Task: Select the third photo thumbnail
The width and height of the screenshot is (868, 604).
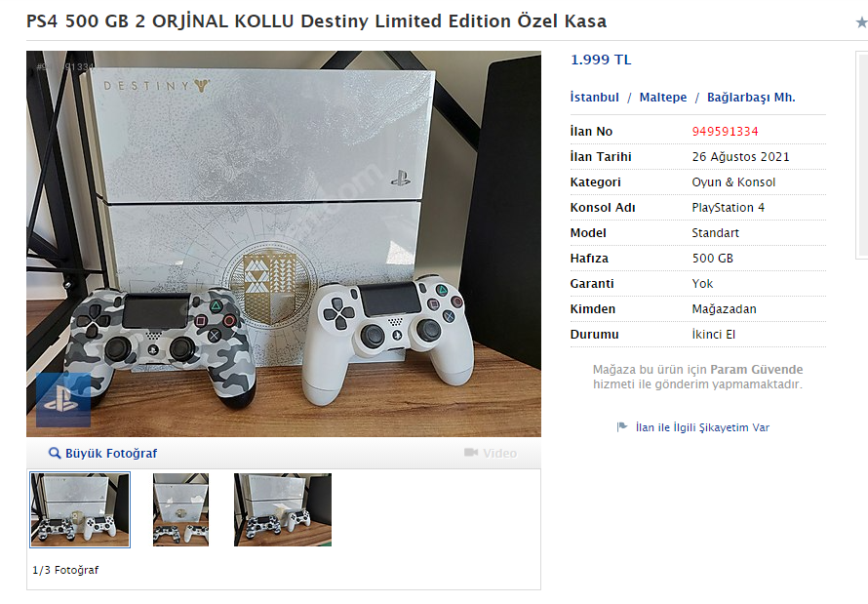Action: point(282,510)
